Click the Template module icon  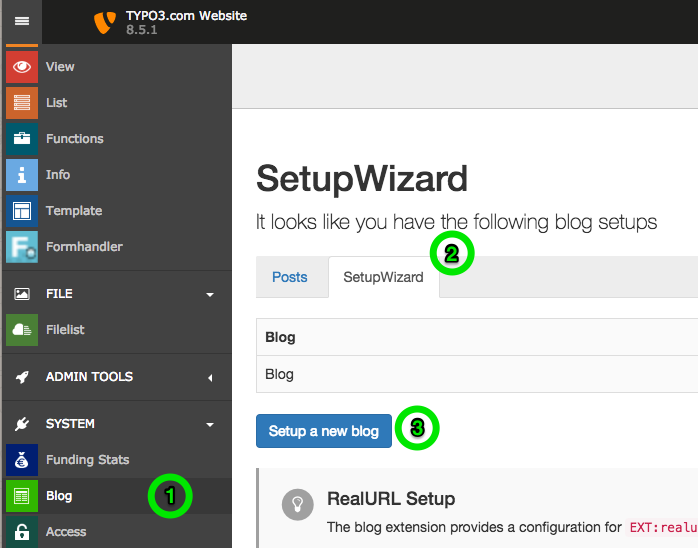click(22, 211)
